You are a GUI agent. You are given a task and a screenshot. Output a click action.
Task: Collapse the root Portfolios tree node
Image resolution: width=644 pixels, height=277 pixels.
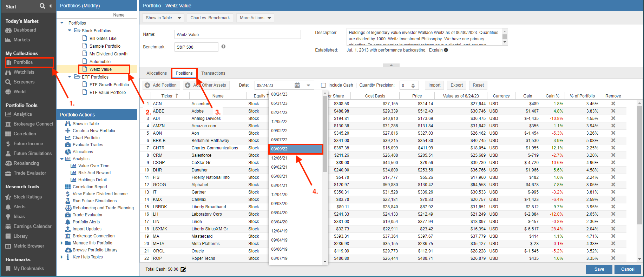[x=62, y=23]
